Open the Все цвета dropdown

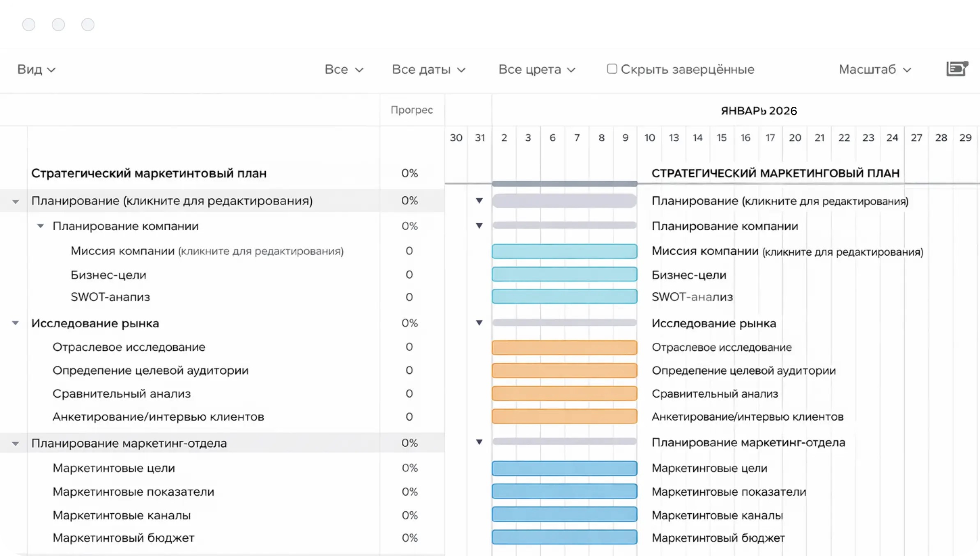coord(536,69)
